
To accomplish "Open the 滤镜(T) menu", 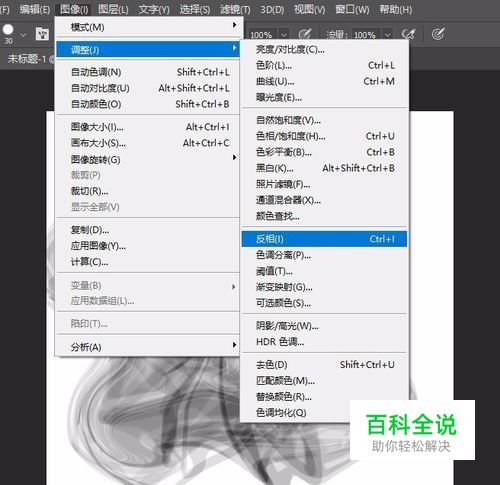I will coord(235,10).
